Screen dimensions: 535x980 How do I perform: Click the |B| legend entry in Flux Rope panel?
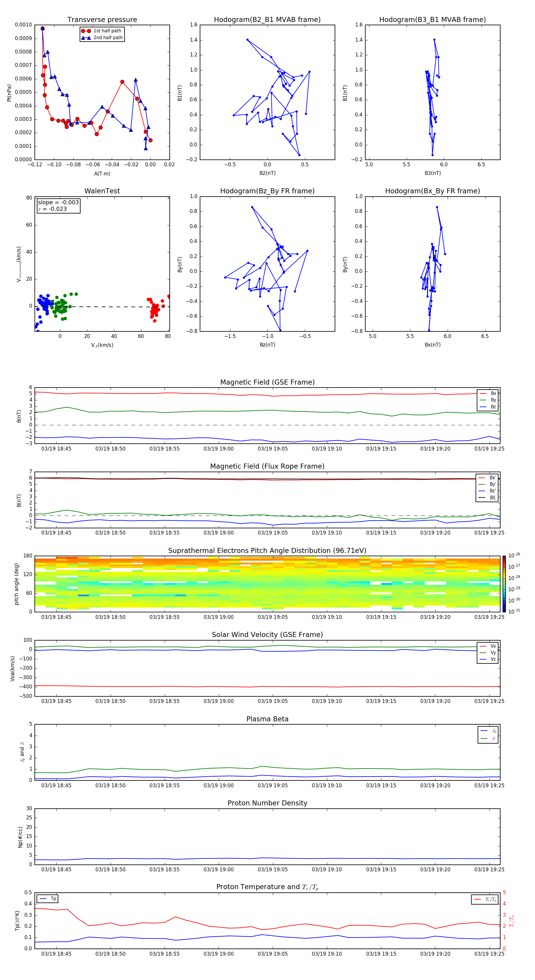coord(487,498)
